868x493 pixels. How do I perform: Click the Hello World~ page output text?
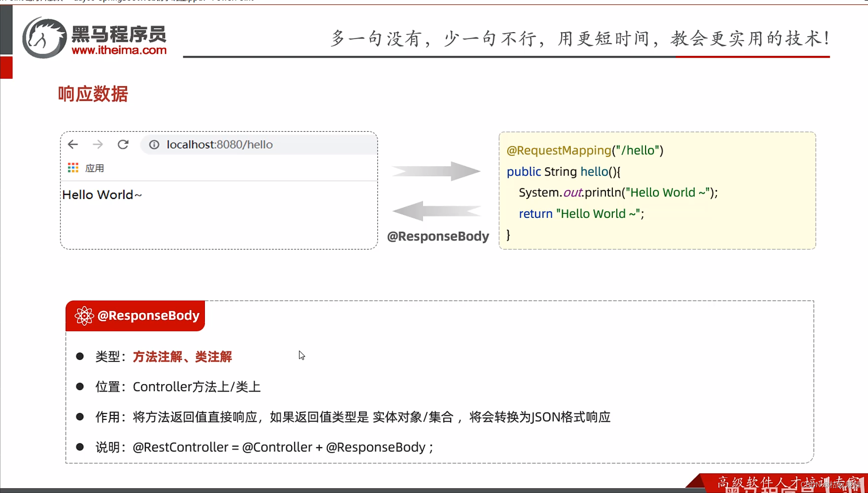[102, 195]
